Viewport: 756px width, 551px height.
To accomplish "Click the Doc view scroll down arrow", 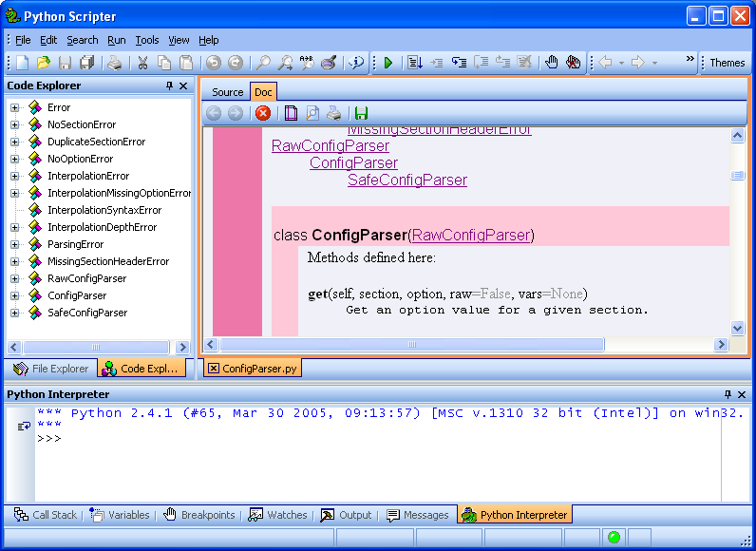I will [737, 329].
